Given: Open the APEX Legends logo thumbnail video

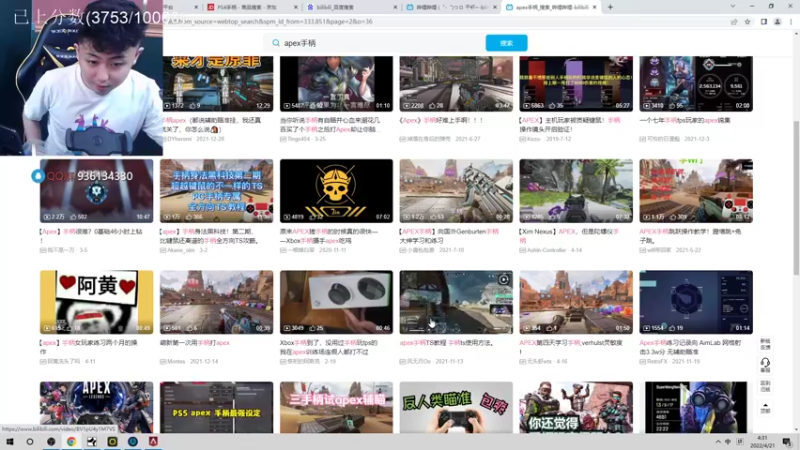Looking at the screenshot, I should pyautogui.click(x=96, y=407).
